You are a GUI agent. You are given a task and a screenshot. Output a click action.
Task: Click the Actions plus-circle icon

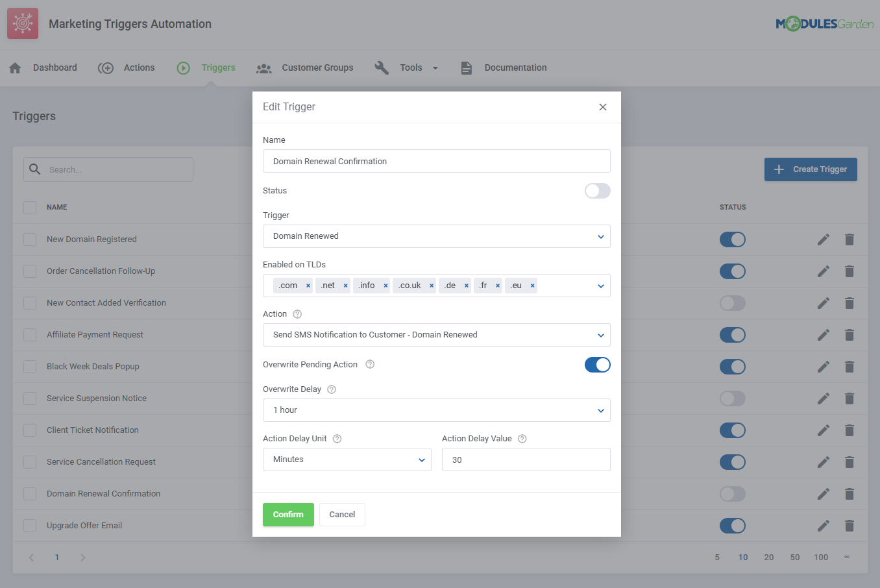coord(106,67)
